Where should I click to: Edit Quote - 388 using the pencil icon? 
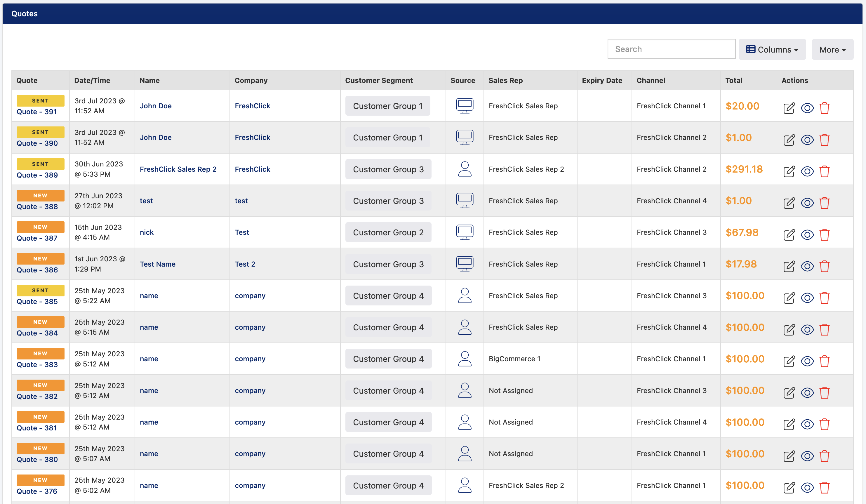click(789, 203)
